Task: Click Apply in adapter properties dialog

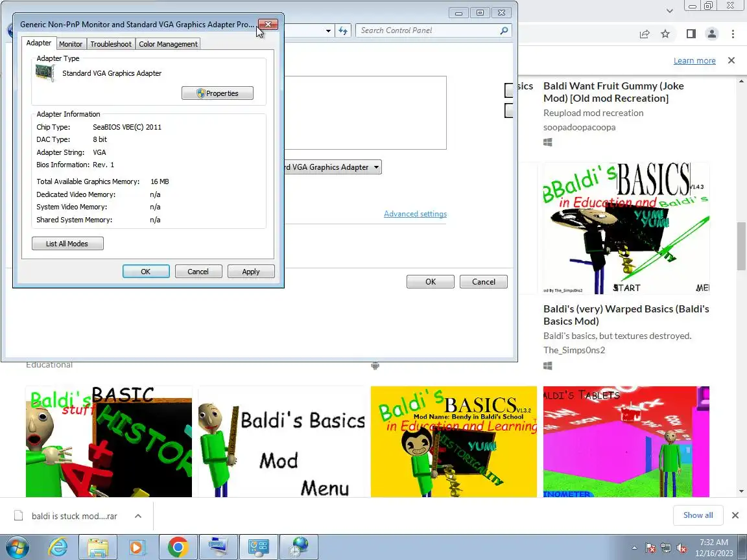Action: 251,272
